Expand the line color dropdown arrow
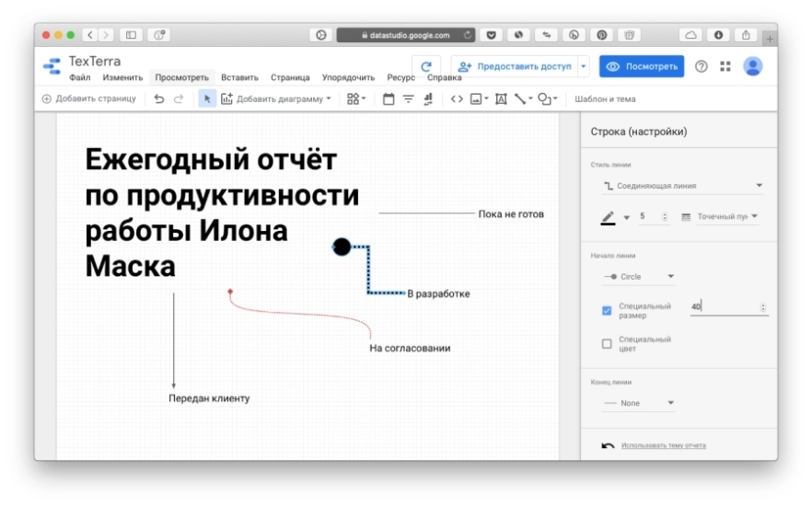 coord(627,217)
